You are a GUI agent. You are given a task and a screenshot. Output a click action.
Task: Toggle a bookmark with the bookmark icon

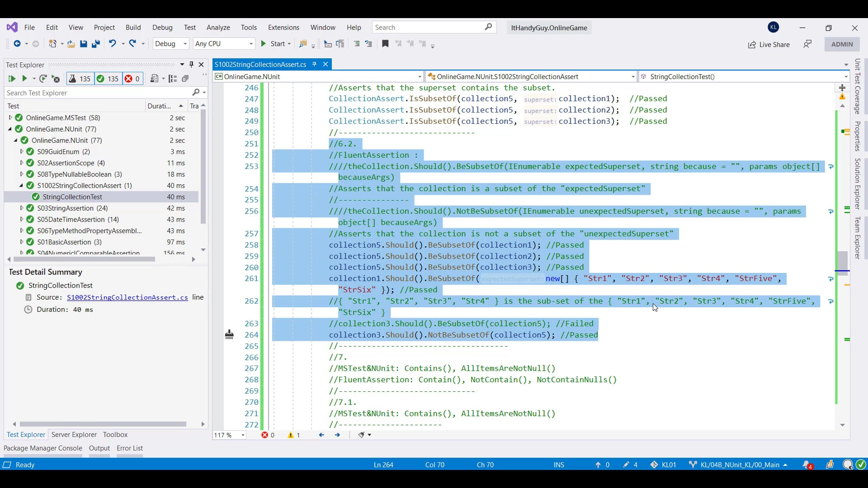(385, 44)
